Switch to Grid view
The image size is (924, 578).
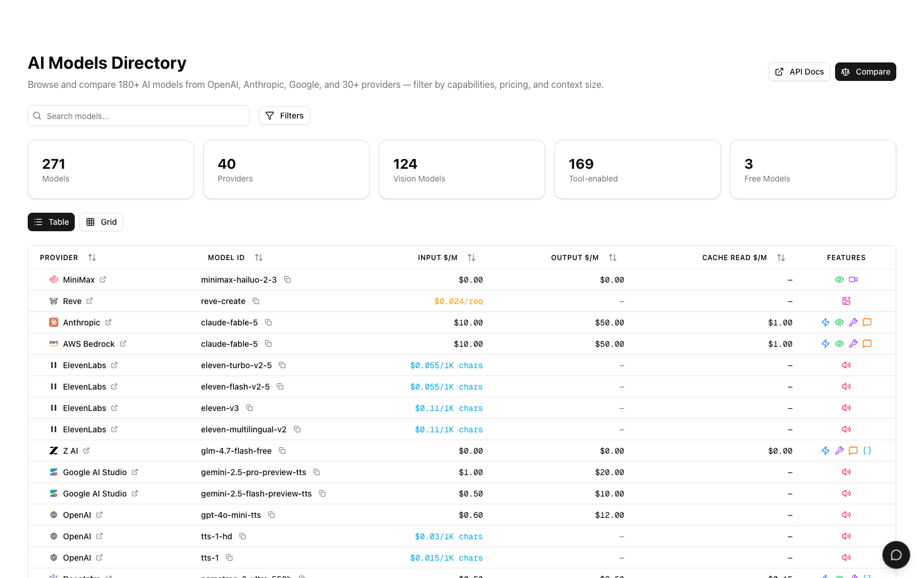pyautogui.click(x=101, y=222)
